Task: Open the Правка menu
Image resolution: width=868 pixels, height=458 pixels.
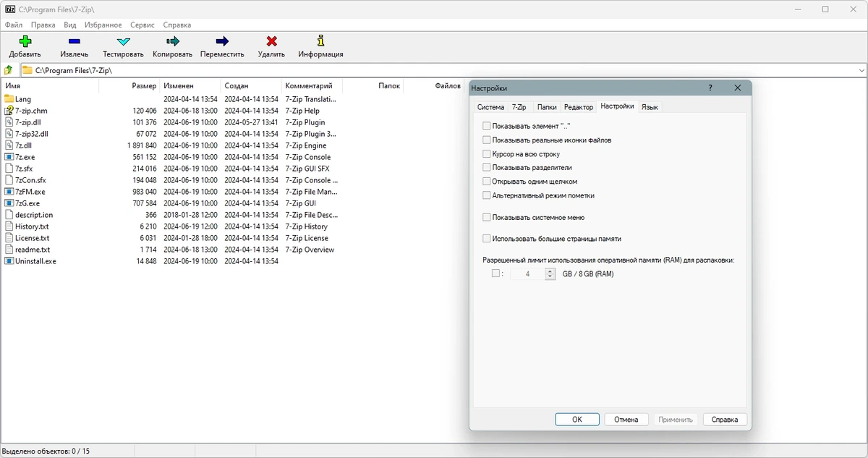Action: [x=43, y=25]
